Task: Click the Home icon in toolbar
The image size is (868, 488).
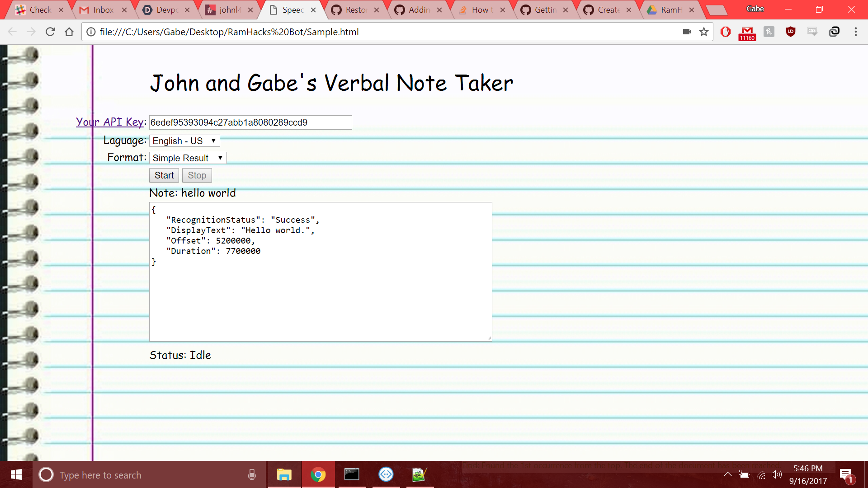Action: (x=69, y=32)
